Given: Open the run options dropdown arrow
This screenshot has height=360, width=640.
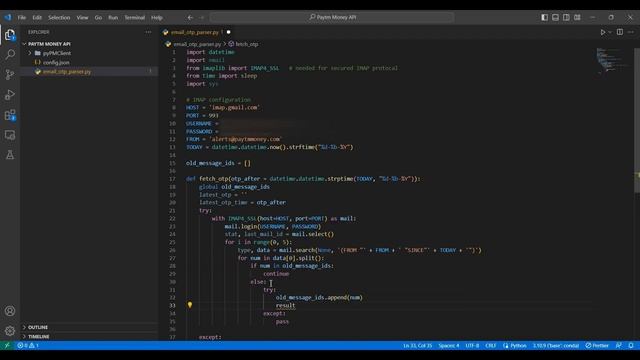Looking at the screenshot, I should 610,32.
